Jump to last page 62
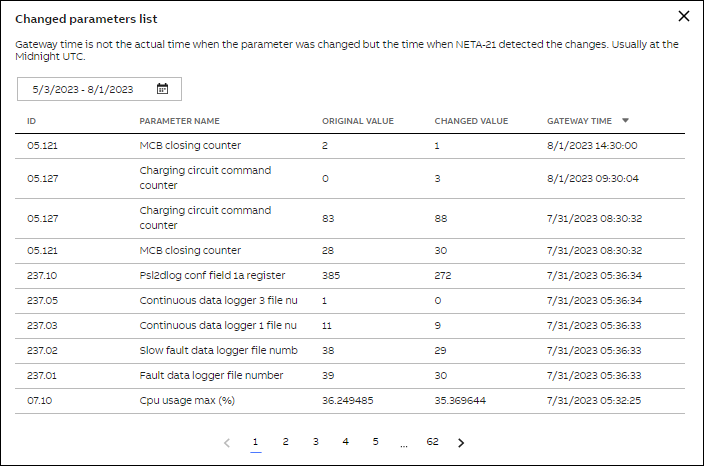 432,441
